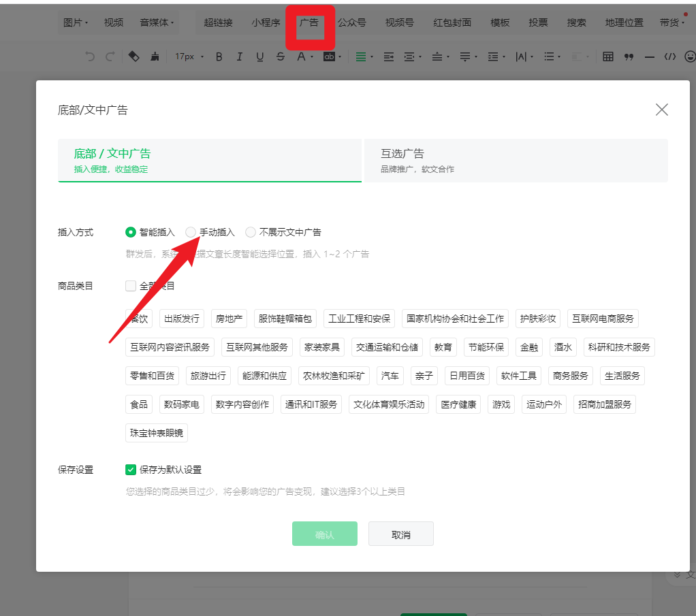Click the line height icon

(492, 56)
